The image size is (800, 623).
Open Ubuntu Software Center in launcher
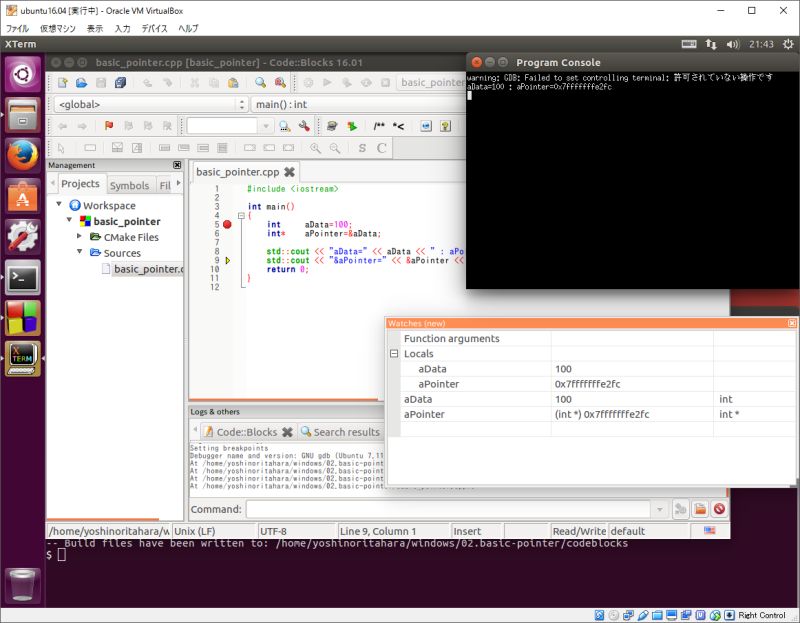[x=22, y=195]
